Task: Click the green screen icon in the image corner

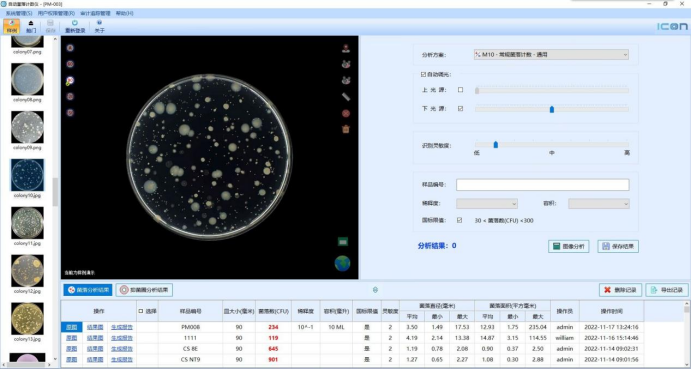Action: 342,241
